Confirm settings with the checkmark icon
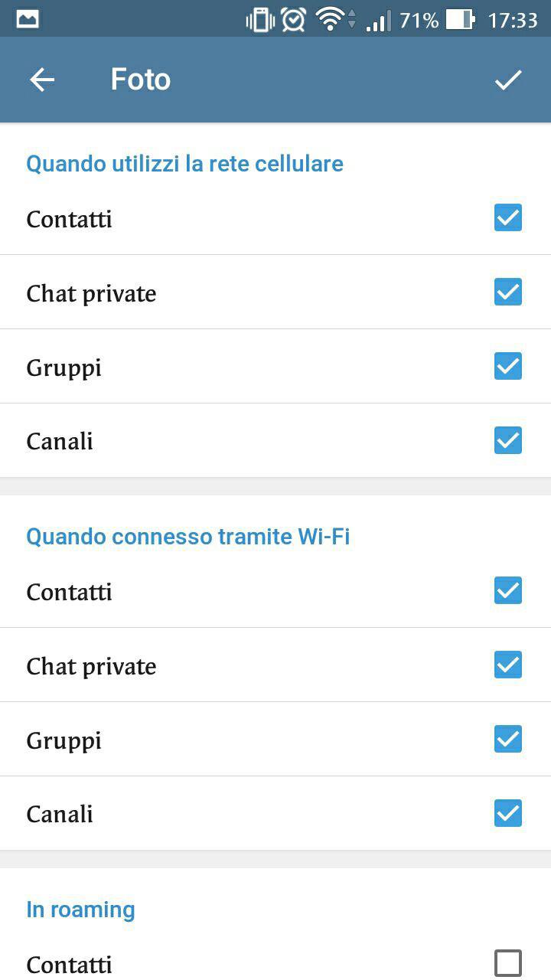The width and height of the screenshot is (551, 980). (508, 80)
